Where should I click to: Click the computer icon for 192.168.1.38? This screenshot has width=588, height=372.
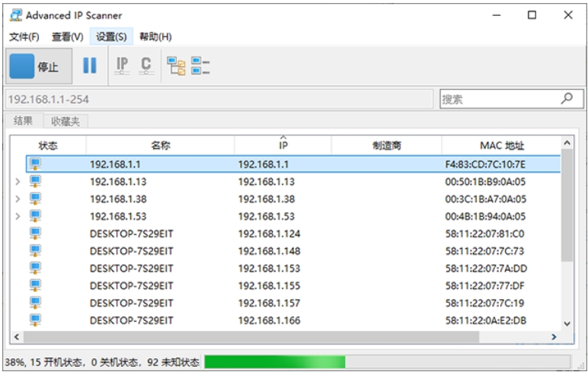tap(35, 199)
